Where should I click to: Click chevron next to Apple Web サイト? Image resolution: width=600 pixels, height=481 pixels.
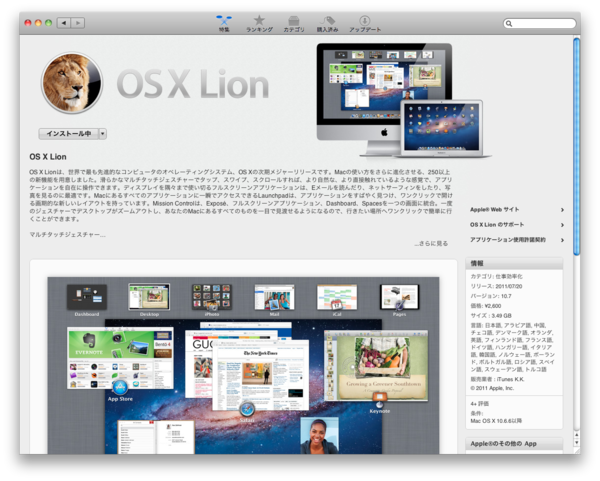[562, 210]
